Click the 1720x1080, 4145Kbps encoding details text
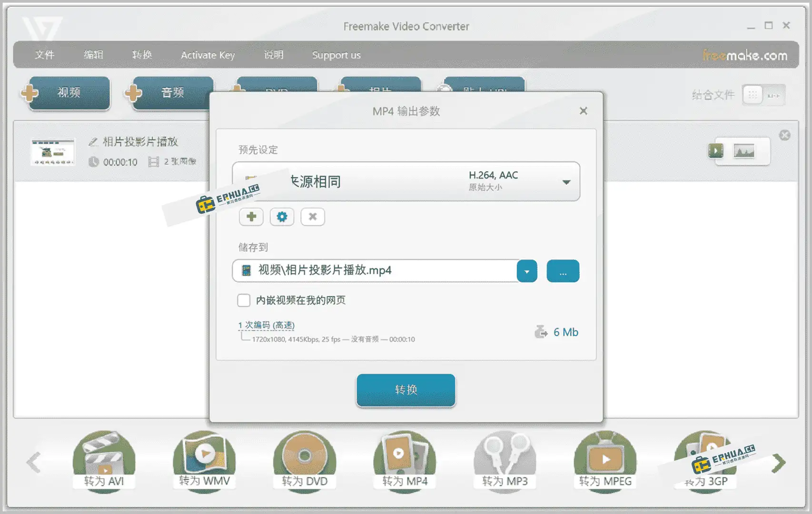Viewport: 812px width, 514px height. click(333, 339)
